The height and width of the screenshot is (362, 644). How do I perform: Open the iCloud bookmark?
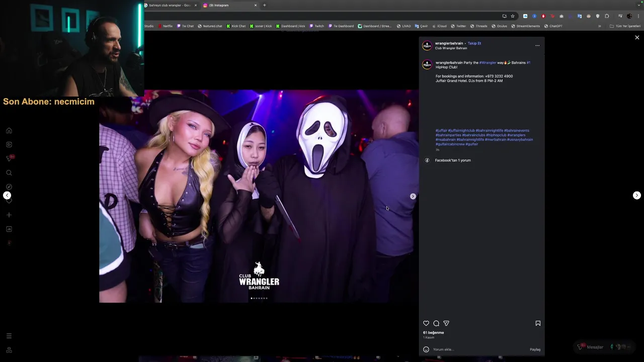click(x=439, y=26)
